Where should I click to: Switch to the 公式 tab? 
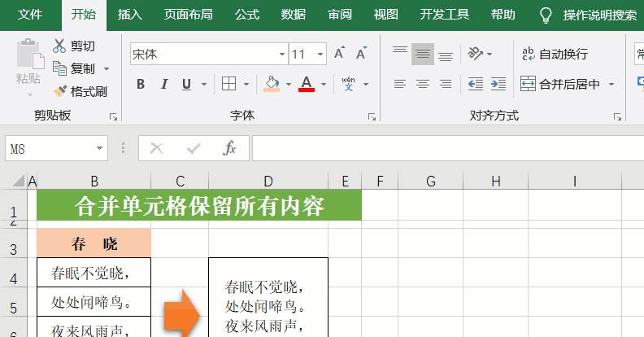(247, 15)
